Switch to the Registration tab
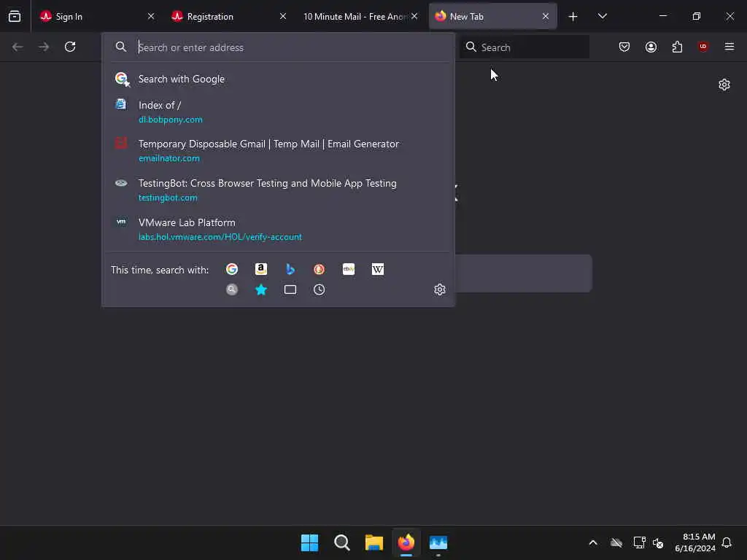The height and width of the screenshot is (560, 747). (228, 16)
